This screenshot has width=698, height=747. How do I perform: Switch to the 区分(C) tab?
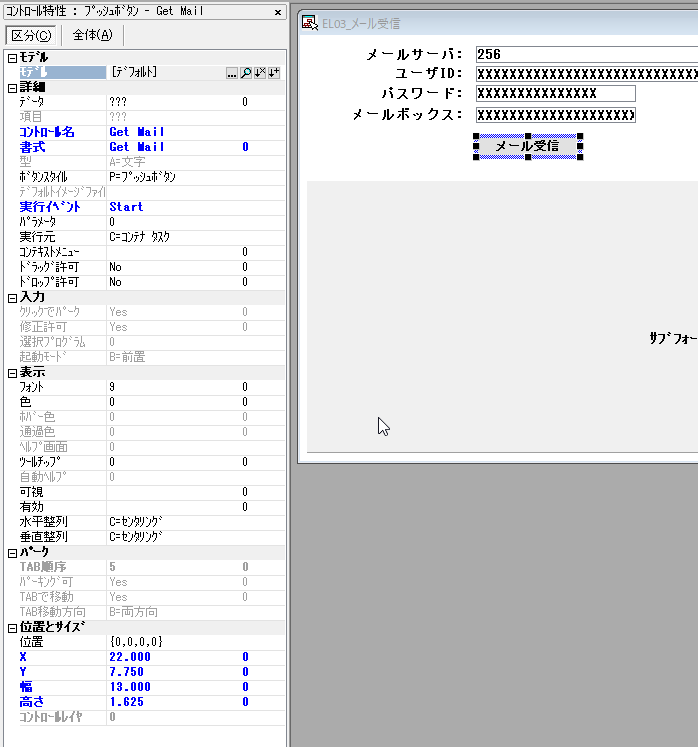coord(30,36)
